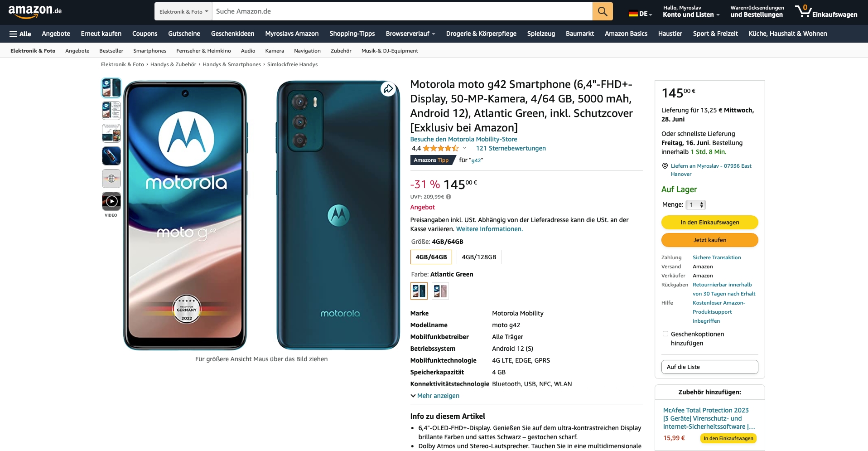This screenshot has height=451, width=868.
Task: Click the Jetzt kaufen button
Action: click(709, 240)
